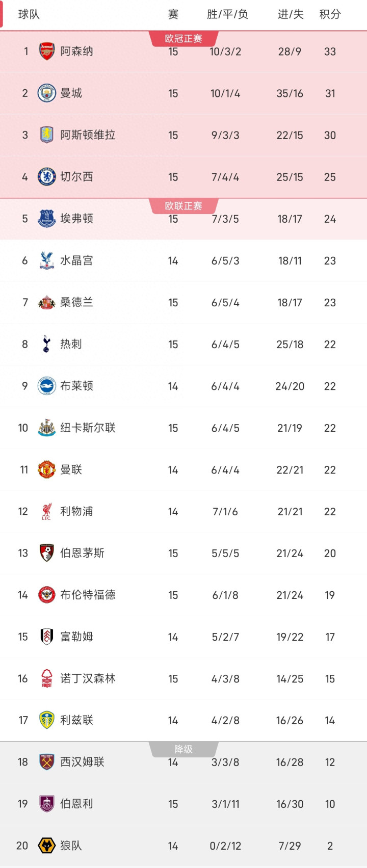Viewport: 367px width, 868px height.
Task: Open Aston Villa via its crest icon
Action: (x=47, y=135)
